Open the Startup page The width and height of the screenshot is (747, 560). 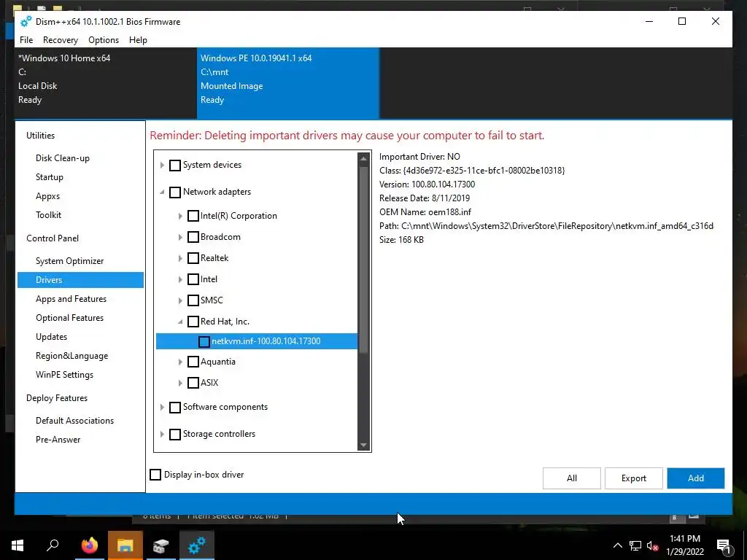49,177
